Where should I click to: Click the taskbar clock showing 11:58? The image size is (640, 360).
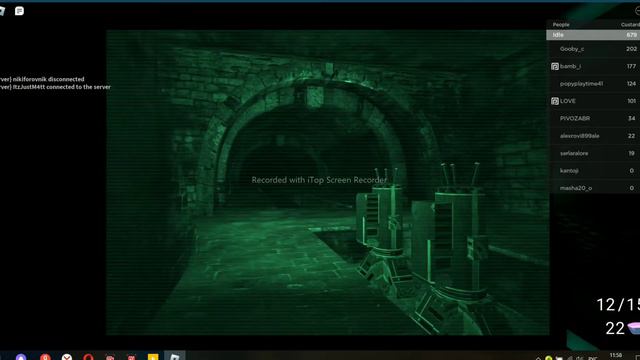pyautogui.click(x=616, y=356)
